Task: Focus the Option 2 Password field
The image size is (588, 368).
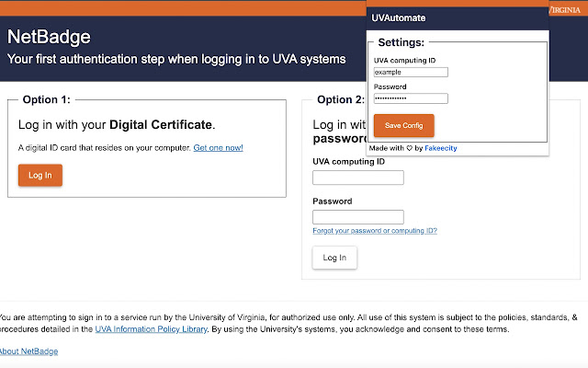Action: (x=358, y=217)
